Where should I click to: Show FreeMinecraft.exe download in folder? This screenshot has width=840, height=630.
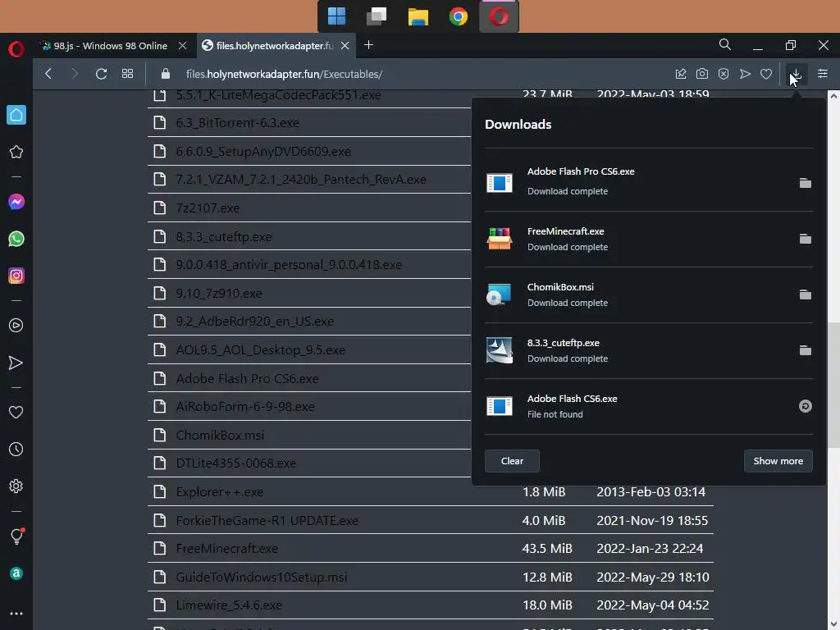click(806, 239)
